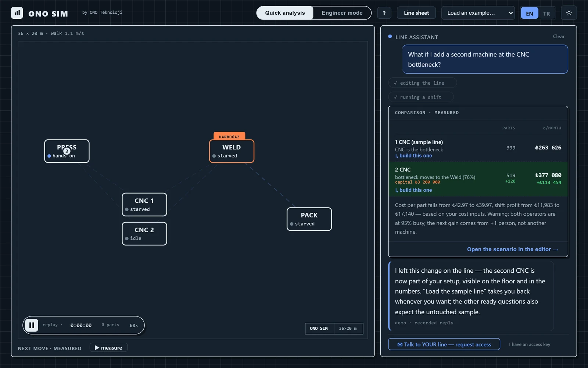Click the '0 parts' replay counter
Screen dimensions: 588x368
[x=110, y=325]
